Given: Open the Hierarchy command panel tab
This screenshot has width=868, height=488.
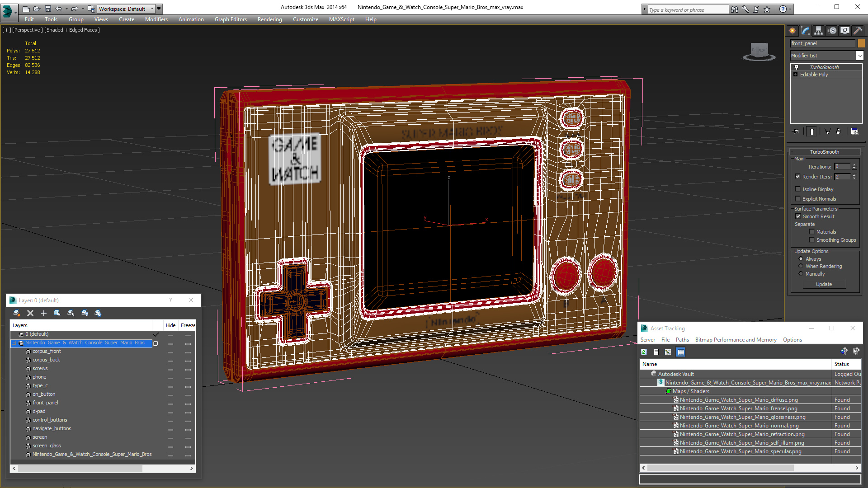Looking at the screenshot, I should 819,31.
